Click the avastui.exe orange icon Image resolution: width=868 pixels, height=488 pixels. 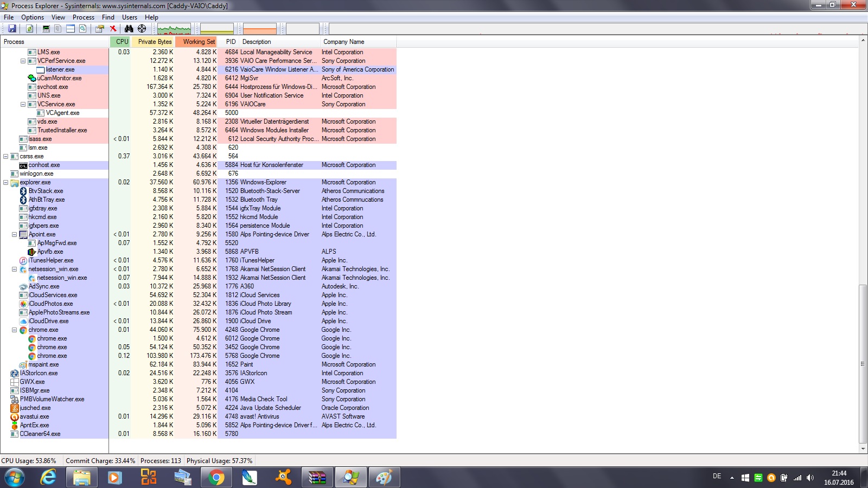15,416
